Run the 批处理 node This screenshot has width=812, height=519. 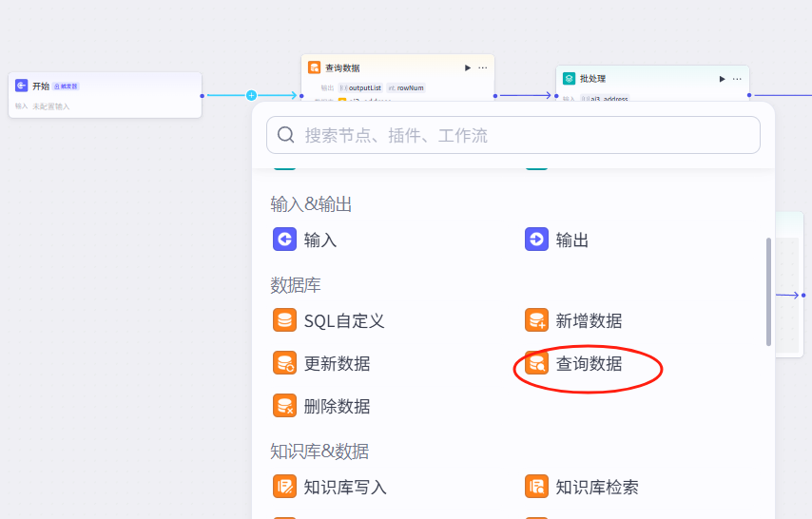pos(722,79)
